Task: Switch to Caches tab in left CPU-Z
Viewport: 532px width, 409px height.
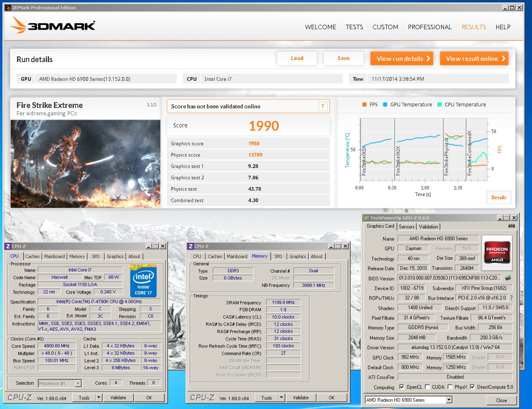Action: tap(32, 256)
